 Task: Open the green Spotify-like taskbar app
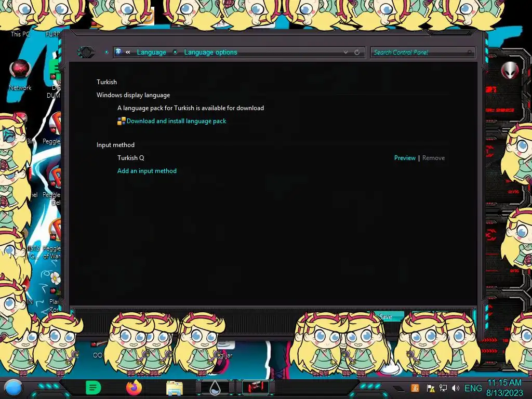click(93, 388)
